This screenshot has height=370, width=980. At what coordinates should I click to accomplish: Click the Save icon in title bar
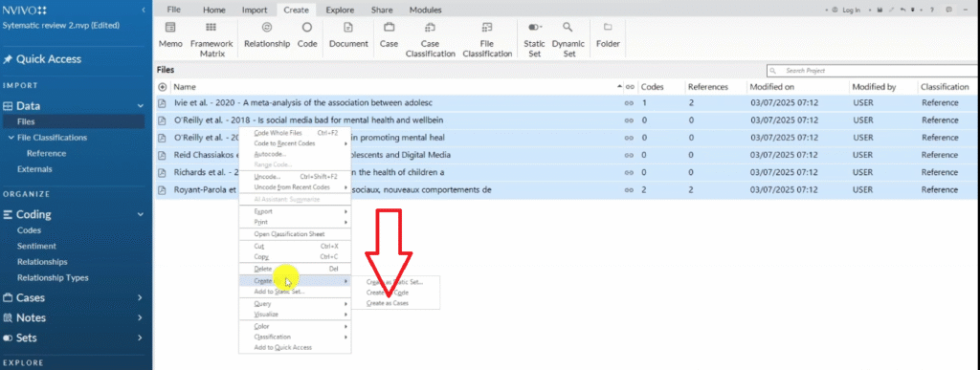[x=880, y=10]
